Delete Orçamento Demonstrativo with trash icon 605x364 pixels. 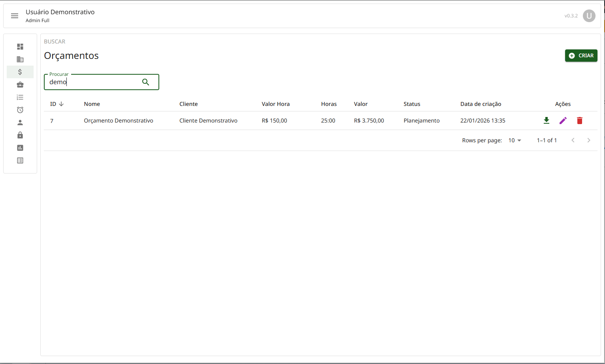click(x=580, y=121)
